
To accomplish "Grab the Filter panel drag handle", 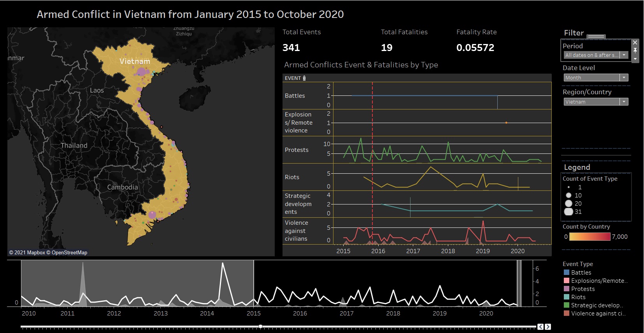I will pos(596,36).
